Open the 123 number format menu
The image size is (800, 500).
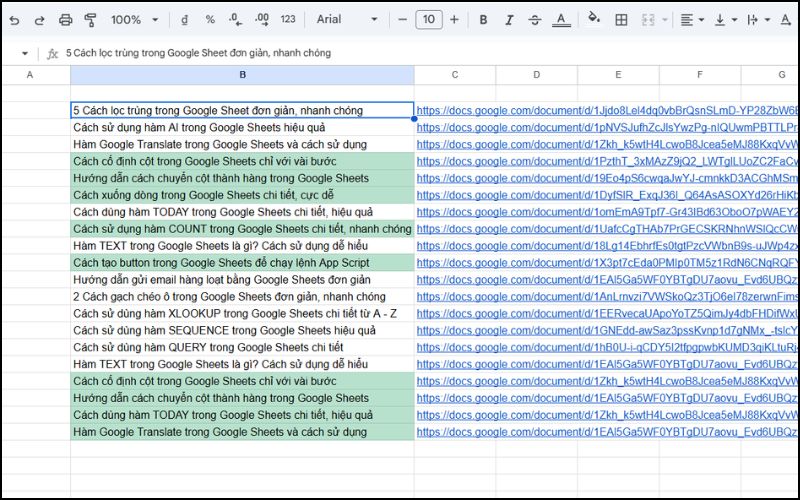click(288, 20)
